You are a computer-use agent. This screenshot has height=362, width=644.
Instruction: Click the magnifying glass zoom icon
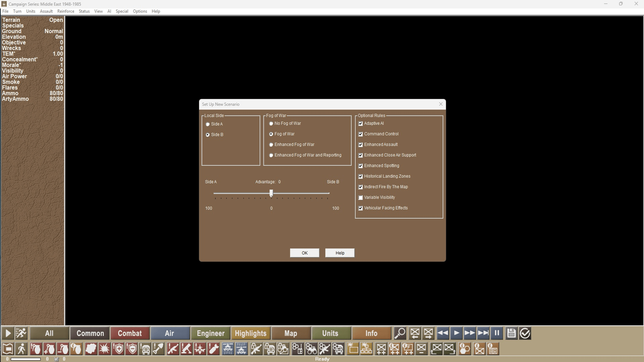[x=400, y=334]
